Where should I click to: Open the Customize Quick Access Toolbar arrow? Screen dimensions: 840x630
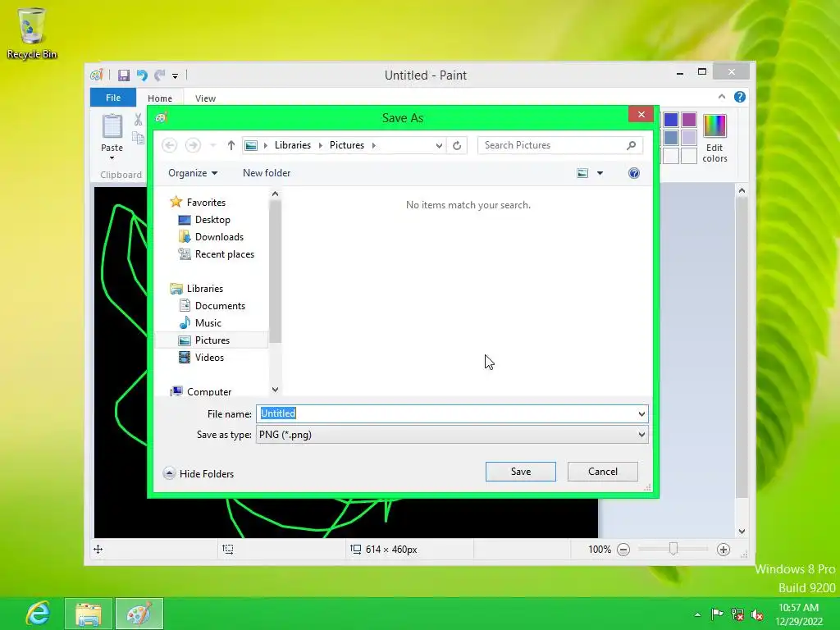[x=176, y=76]
